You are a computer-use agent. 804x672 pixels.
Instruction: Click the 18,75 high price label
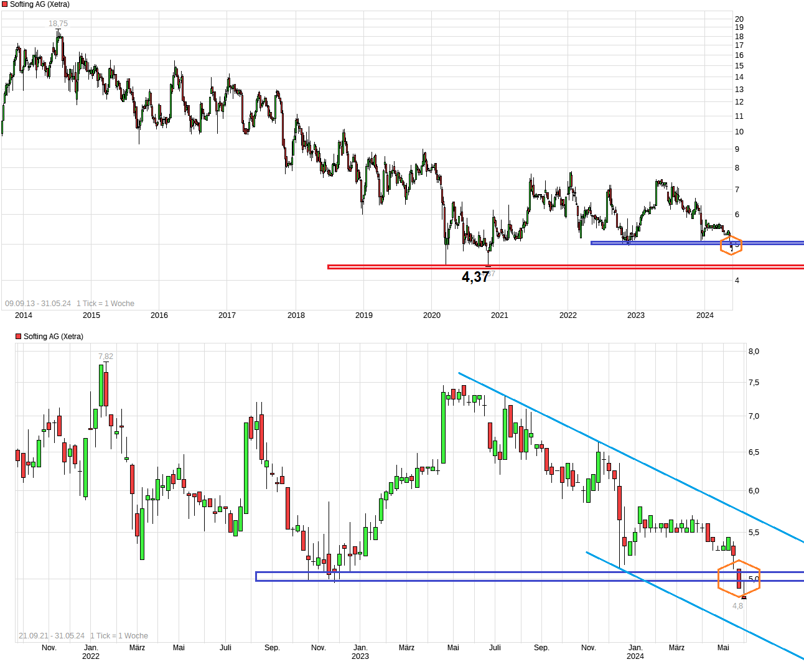(58, 24)
